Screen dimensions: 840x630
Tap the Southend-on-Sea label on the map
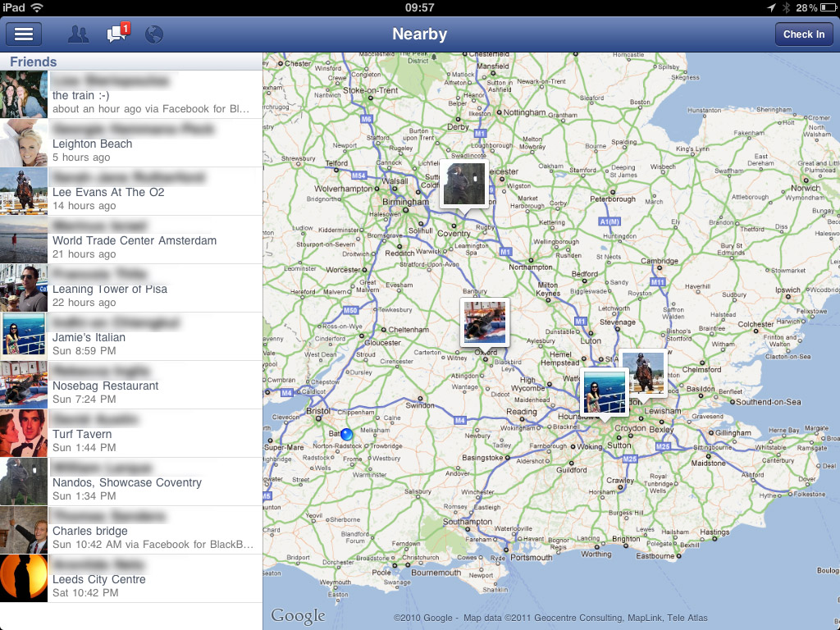768,402
